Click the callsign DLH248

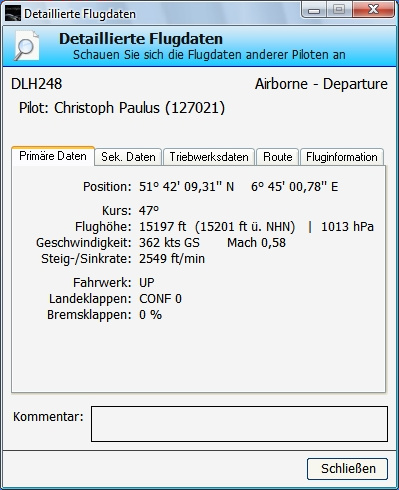pos(37,84)
